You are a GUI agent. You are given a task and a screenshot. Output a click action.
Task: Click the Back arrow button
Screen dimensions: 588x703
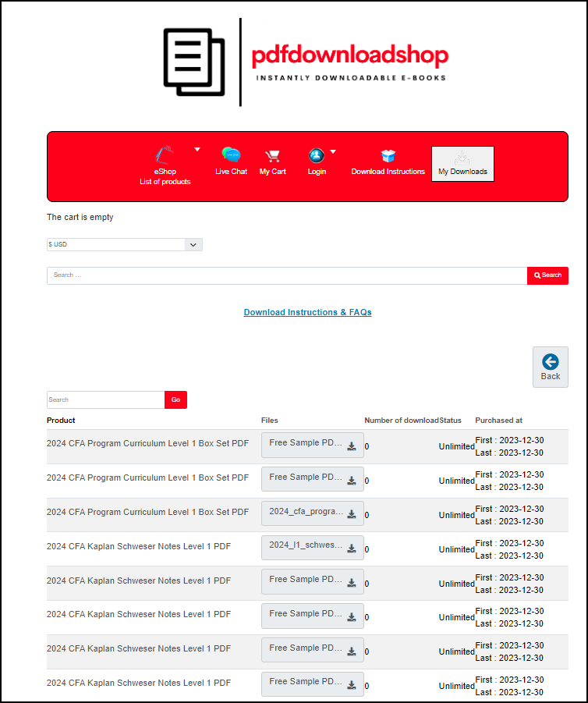(x=551, y=367)
